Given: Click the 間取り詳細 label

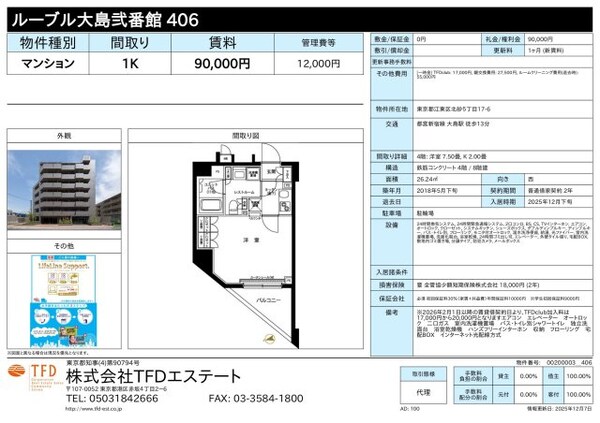Looking at the screenshot, I should (x=392, y=157).
